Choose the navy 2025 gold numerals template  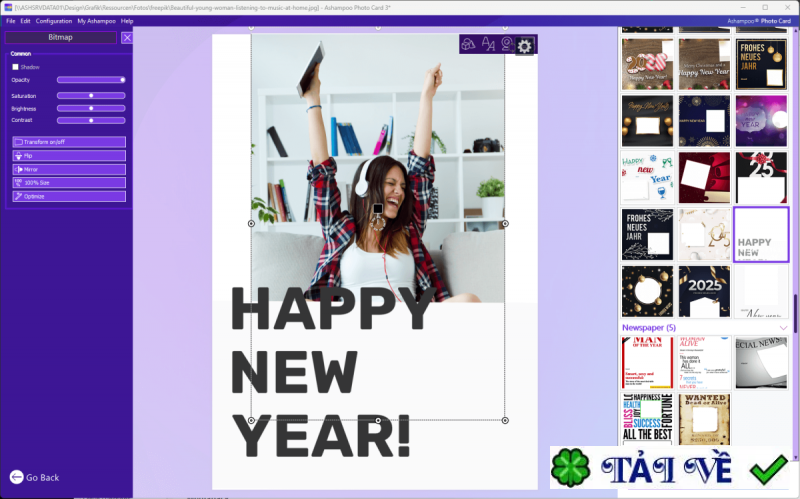coord(704,291)
